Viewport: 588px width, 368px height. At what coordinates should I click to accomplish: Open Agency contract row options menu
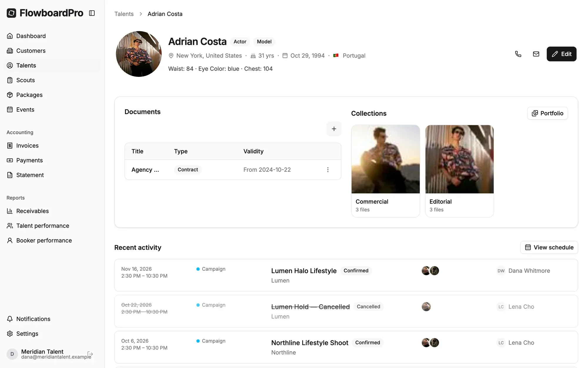(x=328, y=170)
